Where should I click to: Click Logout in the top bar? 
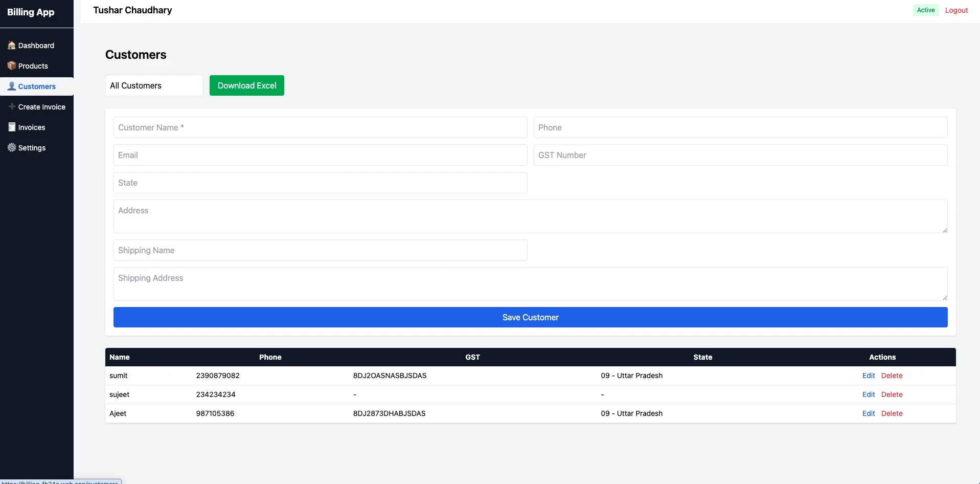point(956,10)
